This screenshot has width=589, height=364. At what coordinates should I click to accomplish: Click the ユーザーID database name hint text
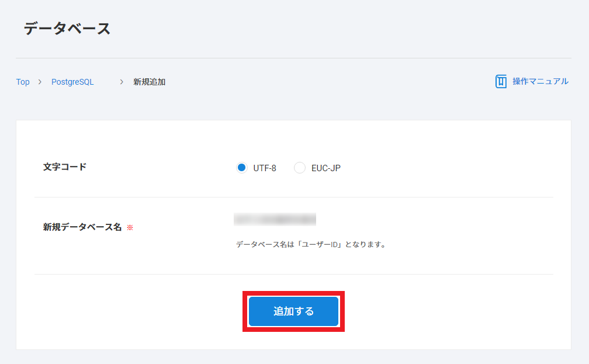point(311,244)
